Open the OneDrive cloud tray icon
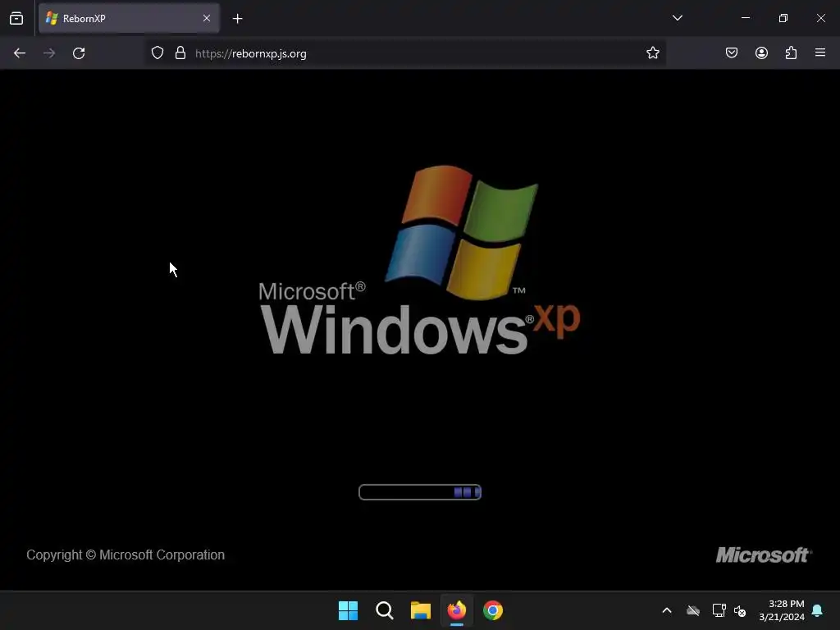Image resolution: width=840 pixels, height=630 pixels. 693,610
